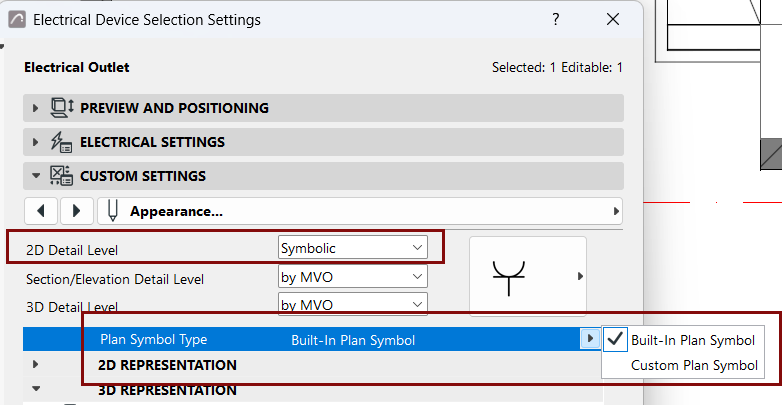Image resolution: width=782 pixels, height=405 pixels.
Task: Open symbol preview flyout arrow
Action: (x=580, y=276)
